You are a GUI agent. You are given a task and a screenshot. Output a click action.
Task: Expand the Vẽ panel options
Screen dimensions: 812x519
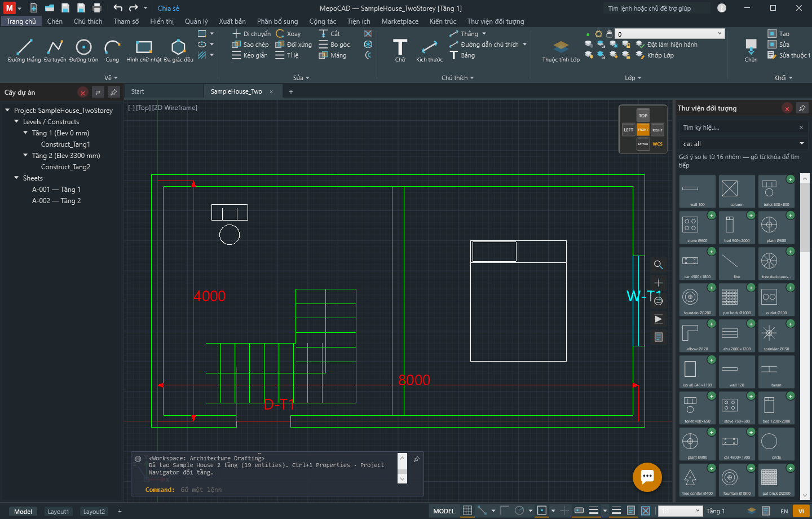click(111, 78)
